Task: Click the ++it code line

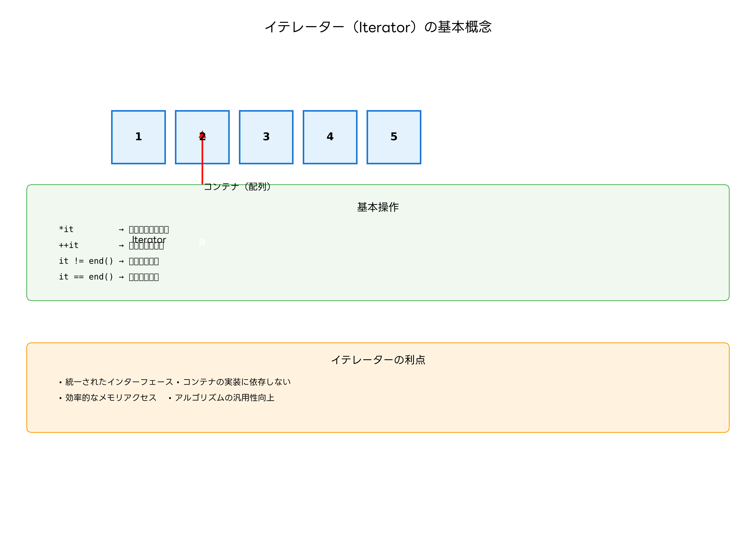Action: [x=111, y=245]
